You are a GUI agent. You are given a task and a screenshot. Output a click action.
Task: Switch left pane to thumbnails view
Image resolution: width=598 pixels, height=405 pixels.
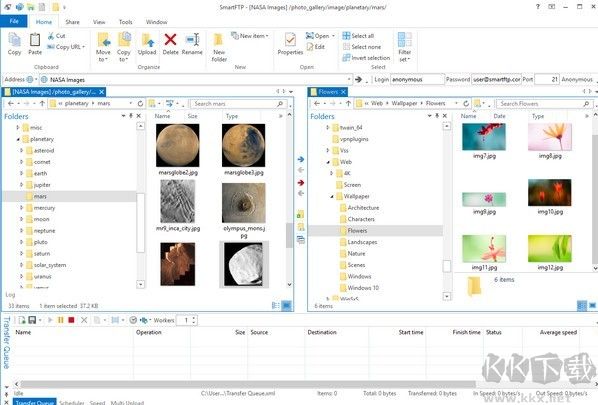(x=286, y=305)
